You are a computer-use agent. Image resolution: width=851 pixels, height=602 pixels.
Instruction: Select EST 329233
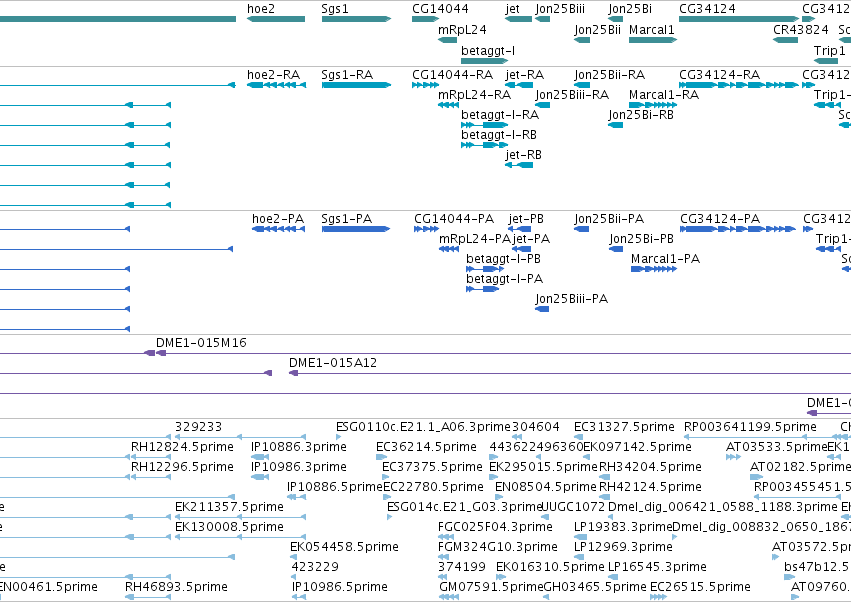point(240,436)
